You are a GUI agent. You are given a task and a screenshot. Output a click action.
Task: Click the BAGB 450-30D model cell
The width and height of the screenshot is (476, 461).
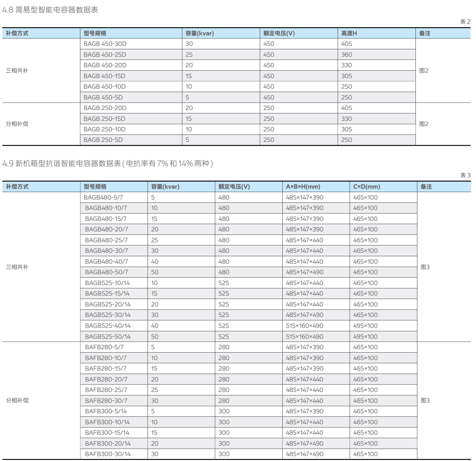(x=105, y=44)
